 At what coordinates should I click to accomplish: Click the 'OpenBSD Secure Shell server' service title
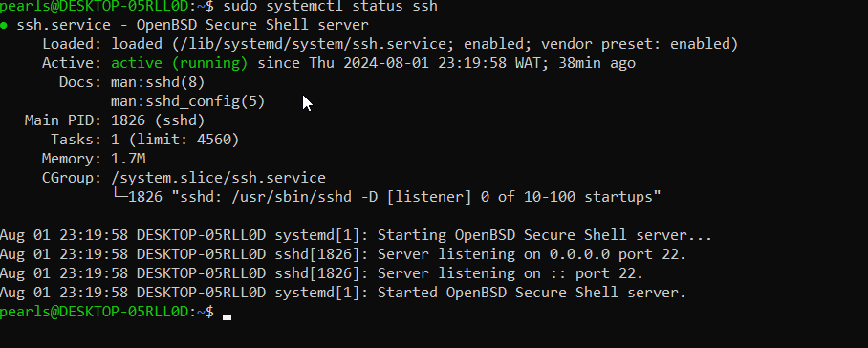252,25
